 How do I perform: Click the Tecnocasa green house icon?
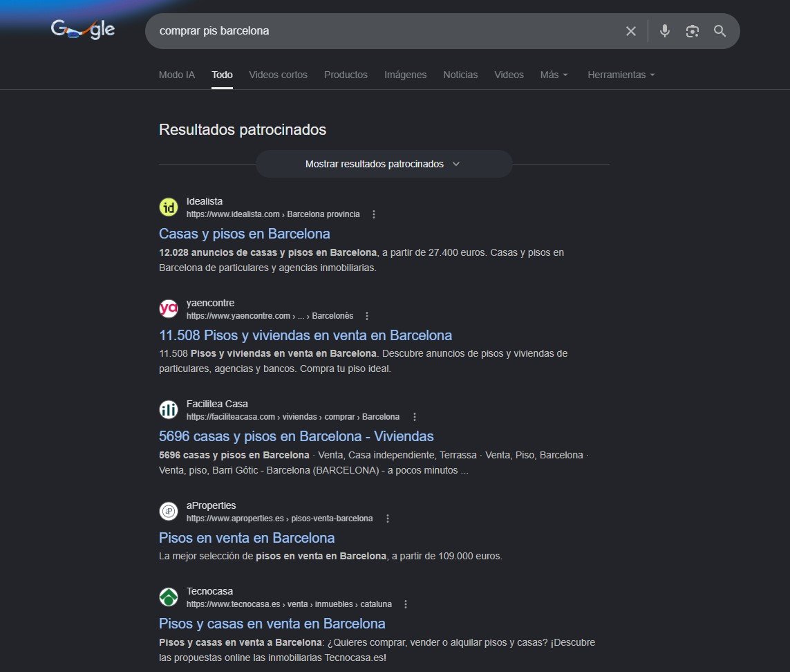click(168, 597)
